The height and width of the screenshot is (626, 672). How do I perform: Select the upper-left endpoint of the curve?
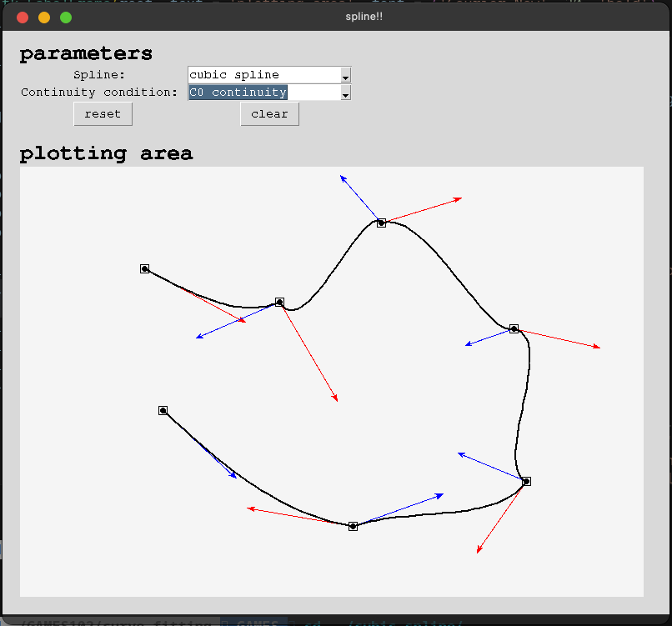click(x=144, y=268)
